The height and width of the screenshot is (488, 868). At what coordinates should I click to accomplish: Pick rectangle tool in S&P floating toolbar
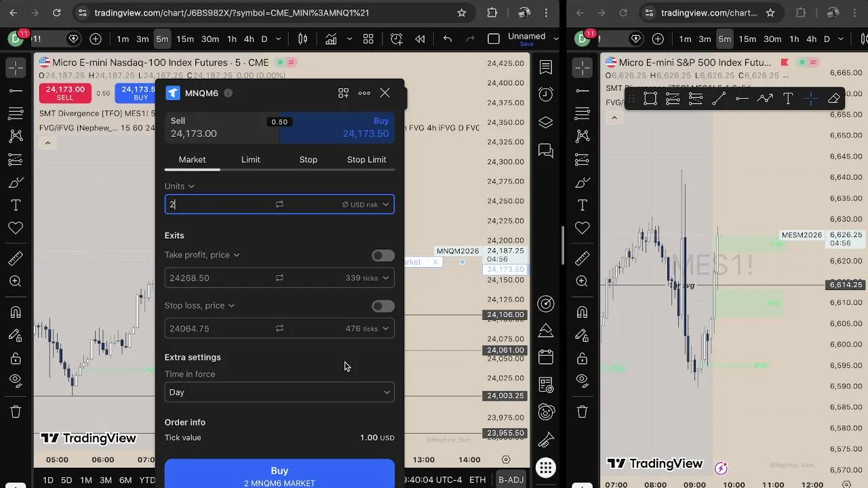(650, 99)
